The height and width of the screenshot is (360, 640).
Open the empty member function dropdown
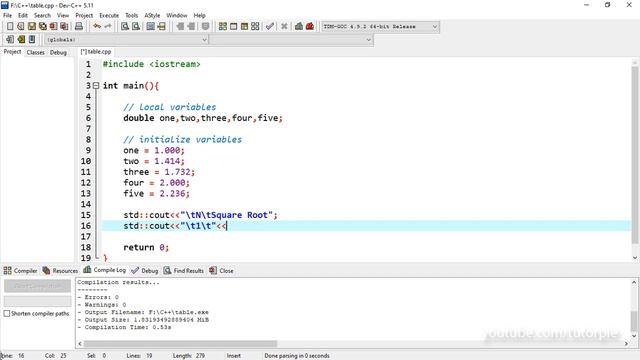[291, 40]
